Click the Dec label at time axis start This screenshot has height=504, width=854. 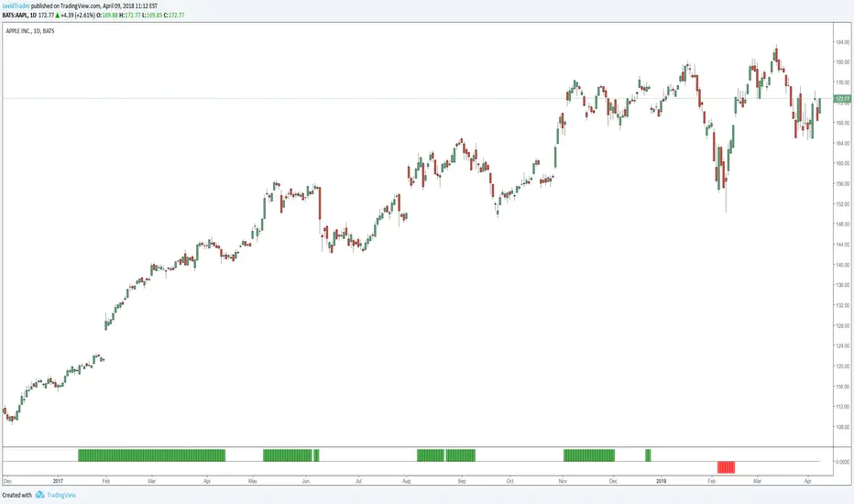point(8,479)
